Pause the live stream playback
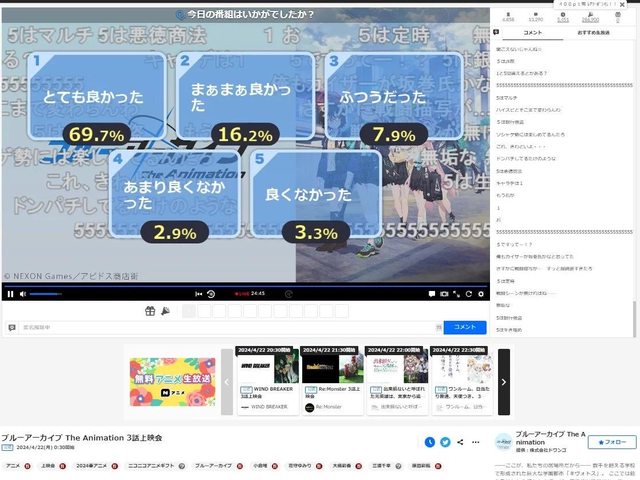The width and height of the screenshot is (640, 480). pos(10,294)
